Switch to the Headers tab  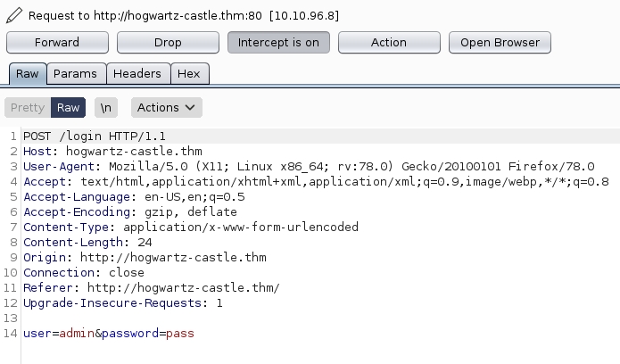[137, 74]
